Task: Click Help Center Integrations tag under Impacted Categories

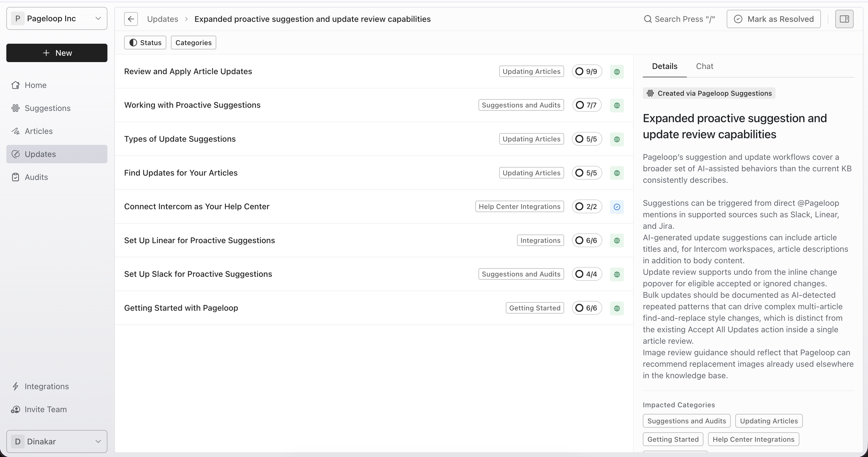Action: click(x=753, y=439)
